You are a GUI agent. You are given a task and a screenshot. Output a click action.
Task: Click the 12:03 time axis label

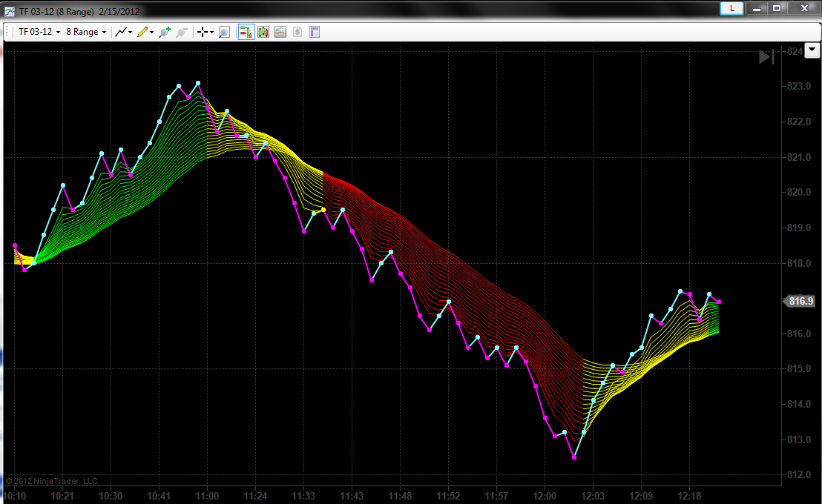(x=593, y=496)
